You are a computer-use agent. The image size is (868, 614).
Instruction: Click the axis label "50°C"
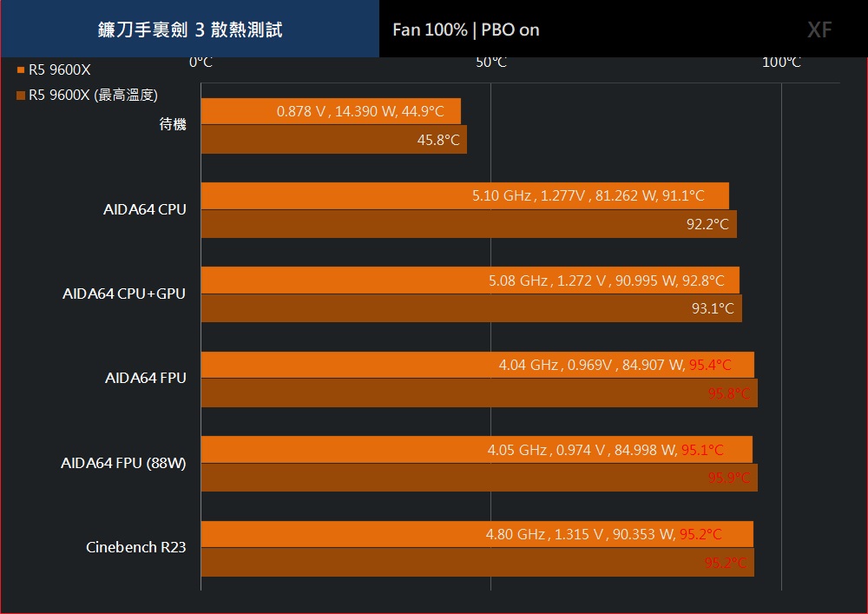pyautogui.click(x=491, y=63)
